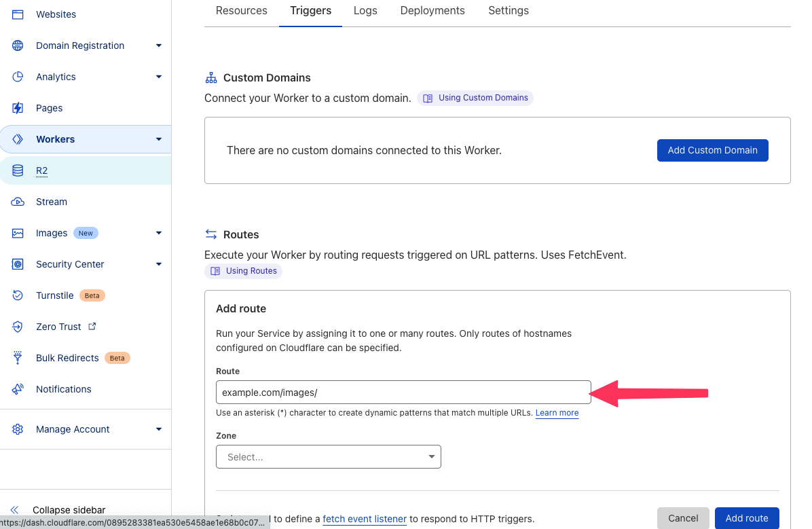Expand the Analytics submenu arrow
Viewport: 812px width, 529px height.
(x=159, y=77)
